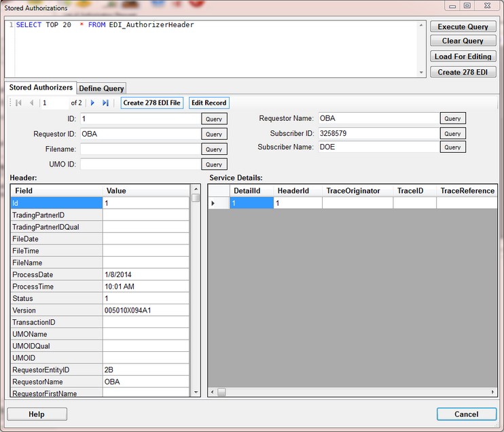
Task: Click the Help button
Action: click(x=37, y=414)
